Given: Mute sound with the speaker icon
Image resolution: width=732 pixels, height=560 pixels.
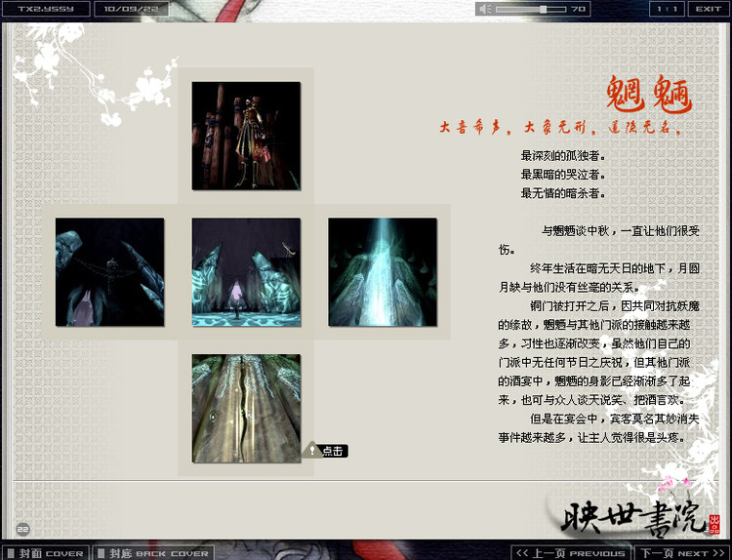Looking at the screenshot, I should pyautogui.click(x=485, y=9).
